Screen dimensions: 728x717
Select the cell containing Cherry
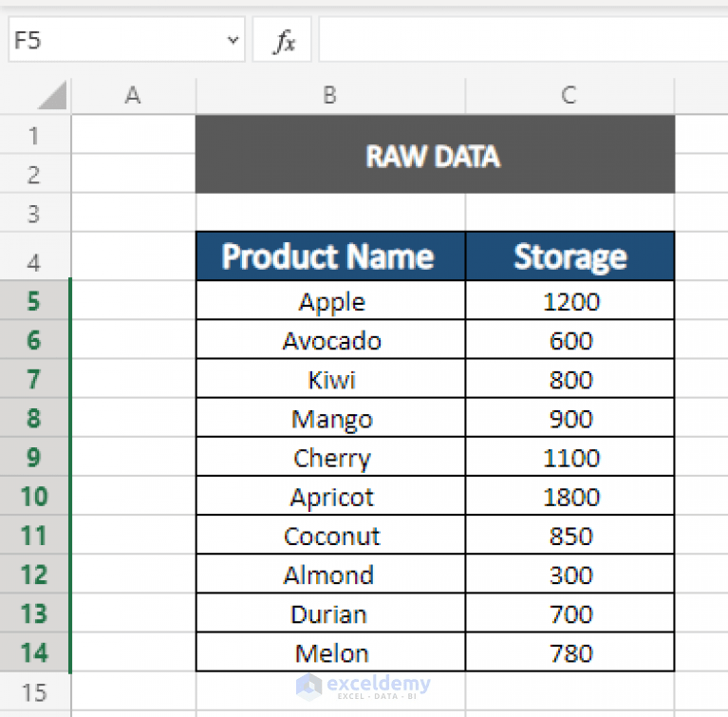pos(330,456)
